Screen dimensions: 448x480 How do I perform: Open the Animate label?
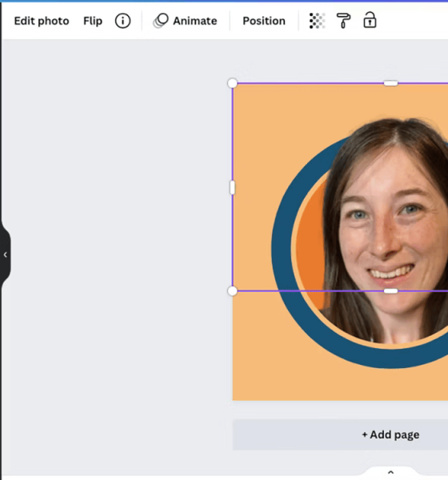point(195,21)
